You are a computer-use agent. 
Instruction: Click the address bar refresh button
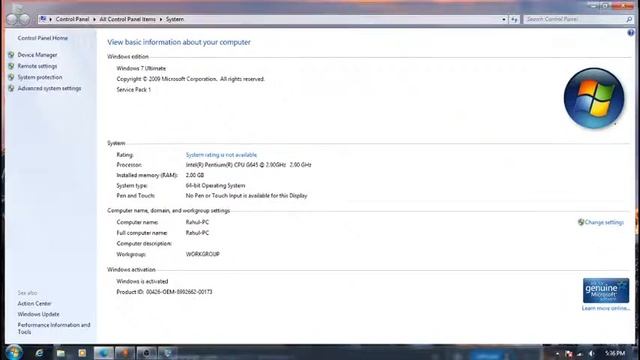point(514,19)
